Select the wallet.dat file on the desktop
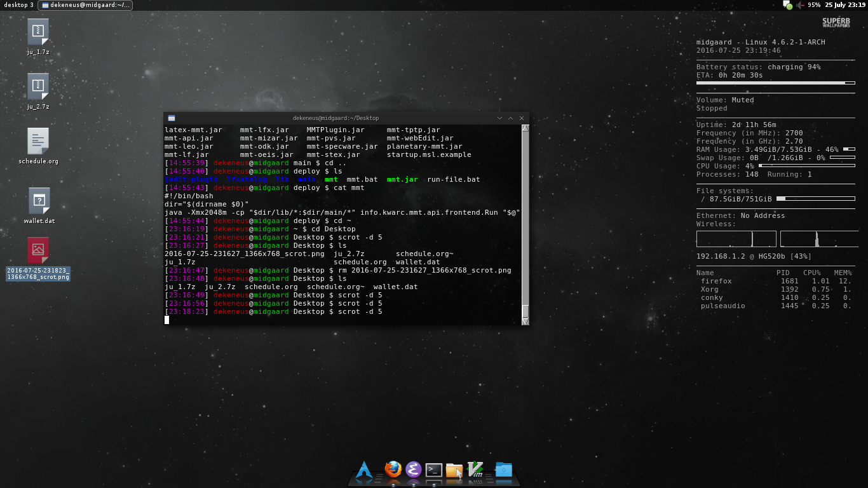This screenshot has width=868, height=488. [x=39, y=206]
